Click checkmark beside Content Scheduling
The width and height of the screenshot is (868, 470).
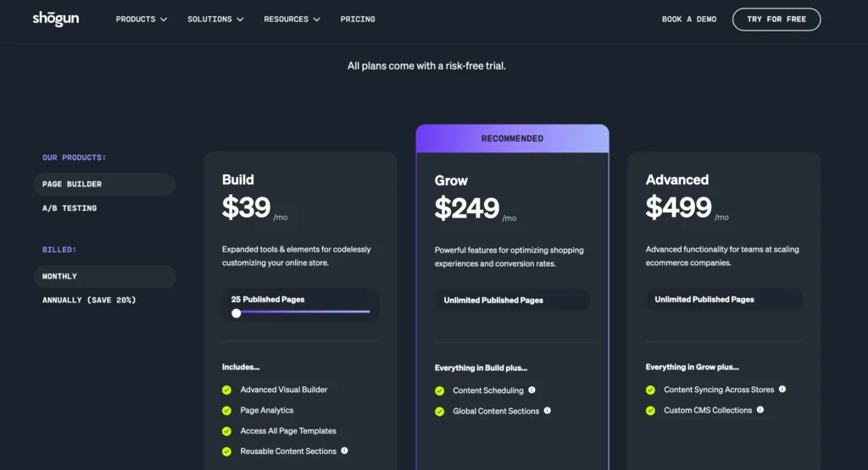[440, 391]
